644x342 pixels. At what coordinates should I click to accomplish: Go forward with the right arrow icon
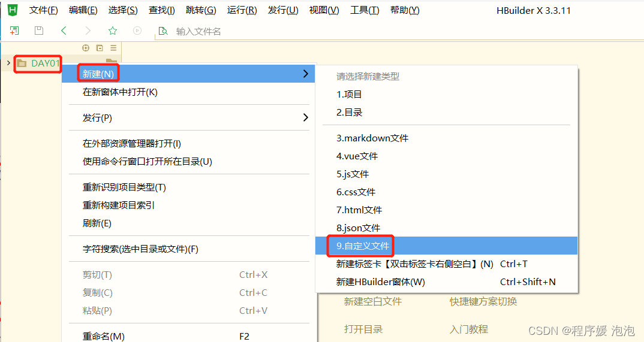point(88,31)
